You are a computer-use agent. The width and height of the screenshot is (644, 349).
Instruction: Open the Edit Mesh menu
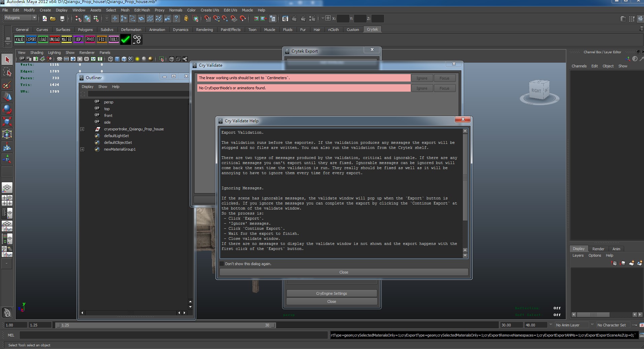tap(142, 10)
